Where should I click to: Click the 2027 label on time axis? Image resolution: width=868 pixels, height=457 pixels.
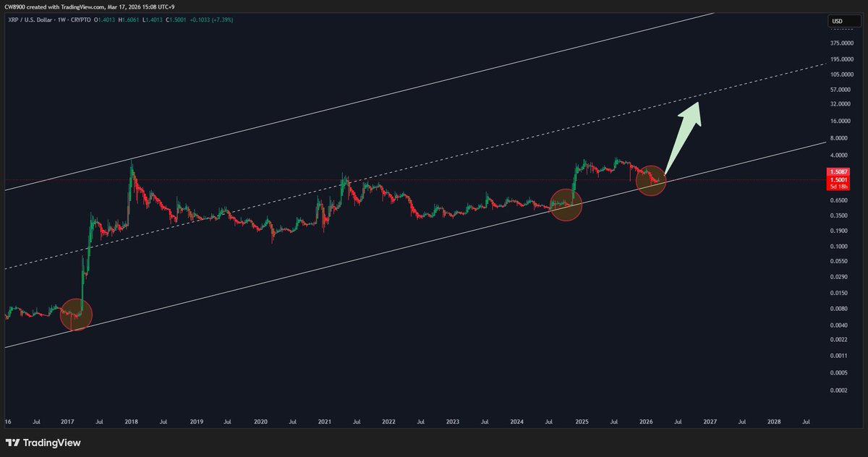point(710,421)
